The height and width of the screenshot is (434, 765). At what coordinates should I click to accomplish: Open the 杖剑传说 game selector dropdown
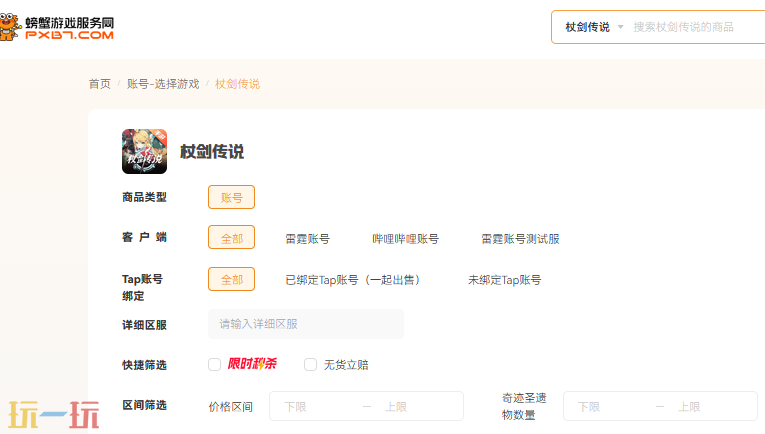point(594,27)
